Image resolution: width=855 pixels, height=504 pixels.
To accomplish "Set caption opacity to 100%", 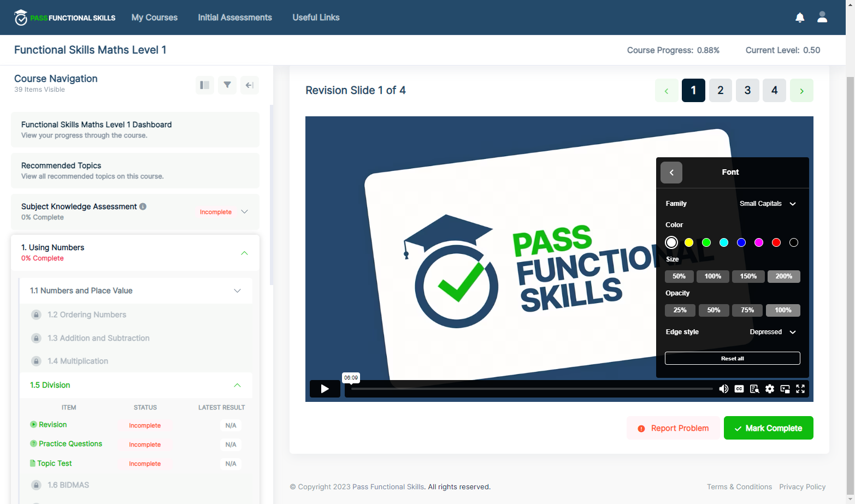I will (x=783, y=310).
